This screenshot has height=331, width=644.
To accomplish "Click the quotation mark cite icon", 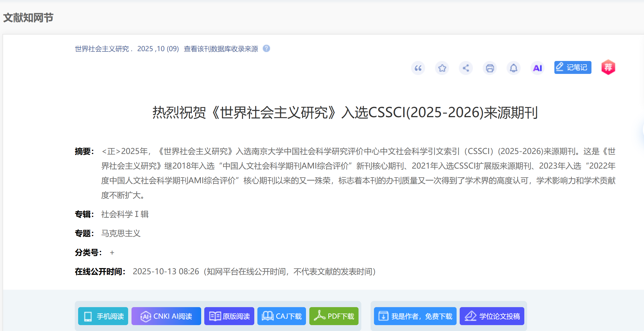I will coord(418,68).
